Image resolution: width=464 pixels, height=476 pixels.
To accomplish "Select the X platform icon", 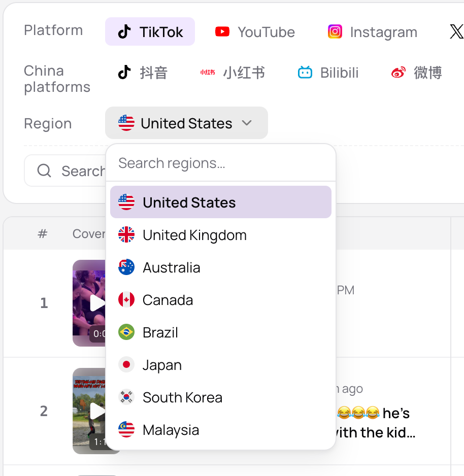I will (x=456, y=31).
